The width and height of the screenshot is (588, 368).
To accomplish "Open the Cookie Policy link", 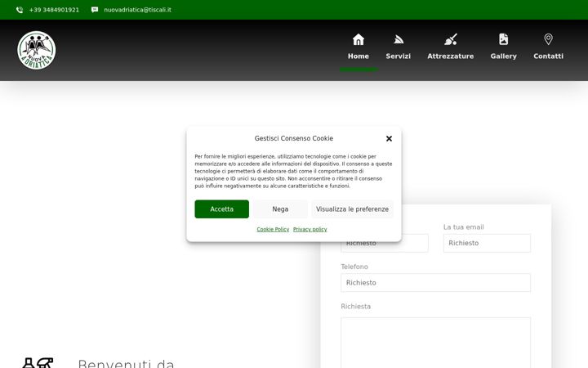I will (273, 230).
